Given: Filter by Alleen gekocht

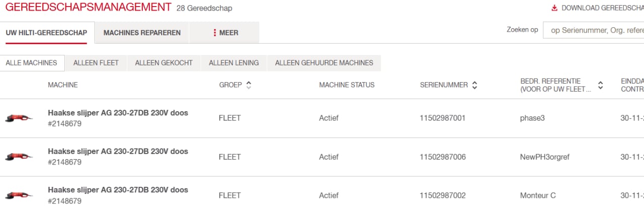Looking at the screenshot, I should pos(164,63).
